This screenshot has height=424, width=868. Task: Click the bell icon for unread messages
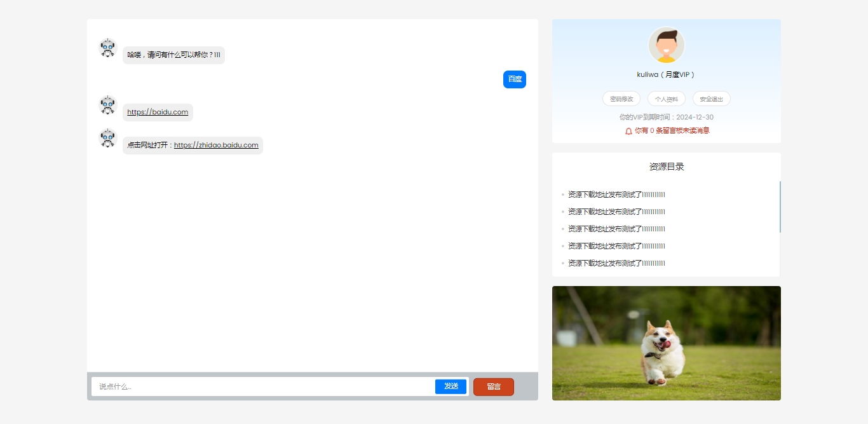[628, 131]
